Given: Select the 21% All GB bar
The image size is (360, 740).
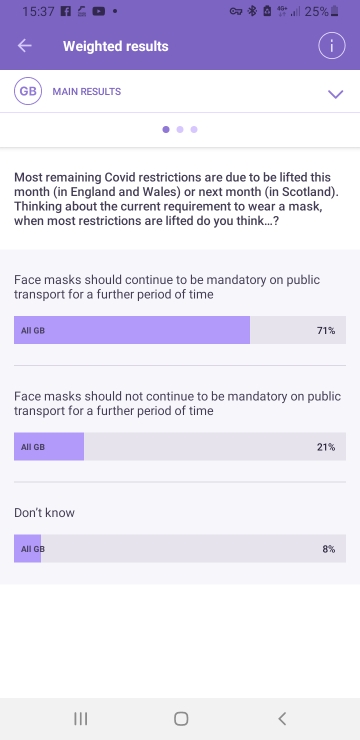Looking at the screenshot, I should (180, 446).
